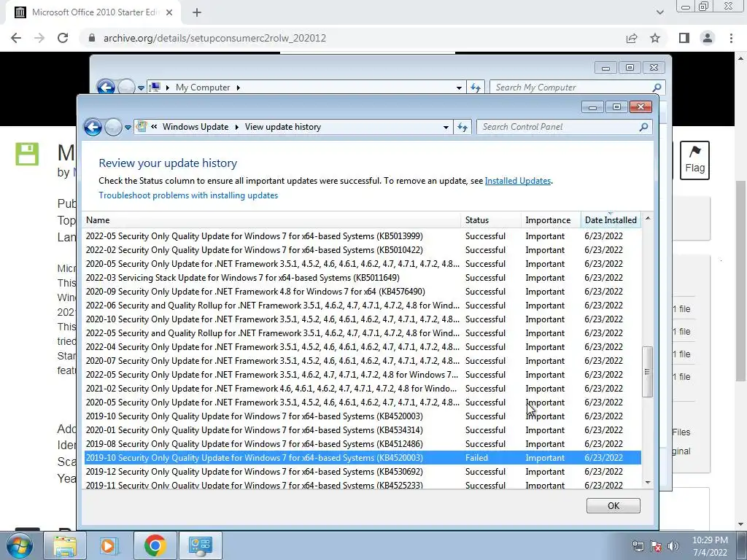Click the Chrome back arrow icon
The image size is (747, 560).
pyautogui.click(x=16, y=38)
